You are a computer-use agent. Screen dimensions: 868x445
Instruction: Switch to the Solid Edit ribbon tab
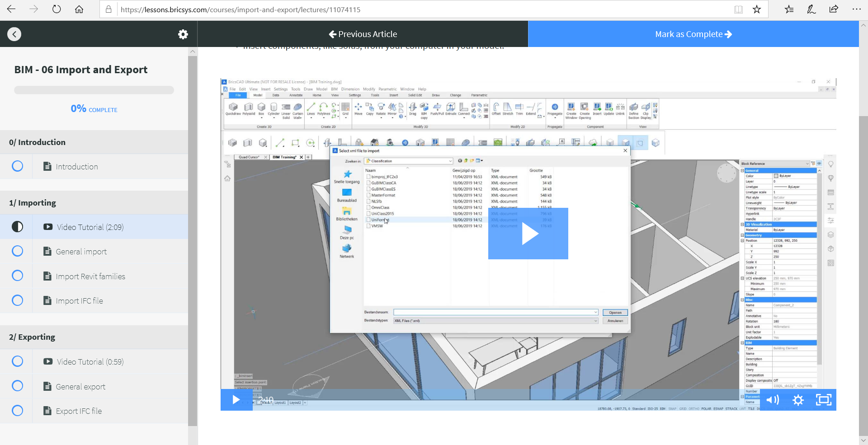(415, 95)
